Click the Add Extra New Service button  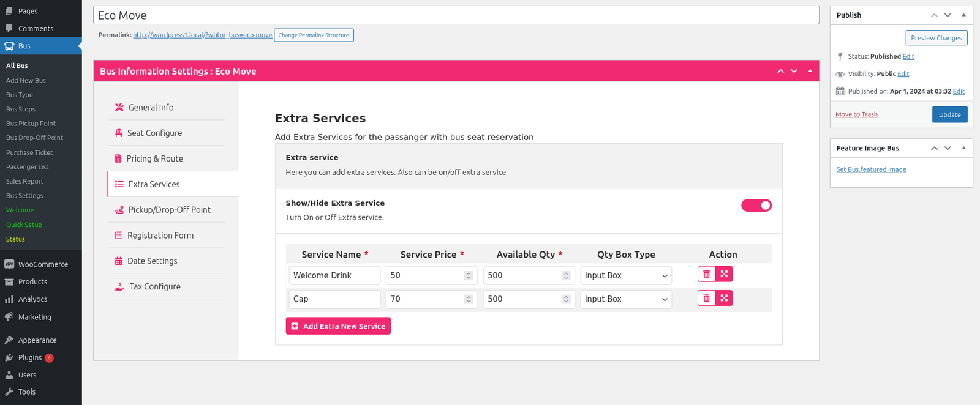(338, 326)
